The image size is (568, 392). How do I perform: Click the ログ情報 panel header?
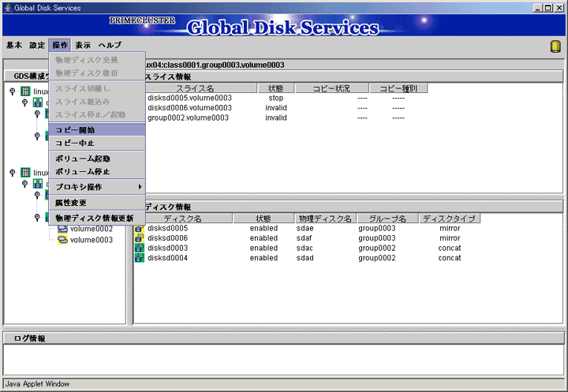[x=284, y=338]
